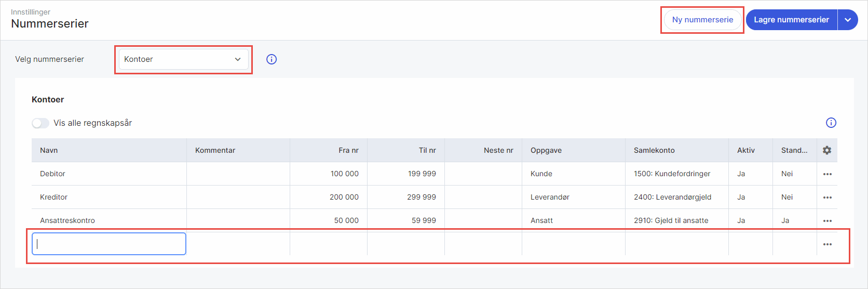Screen dimensions: 868x289
Task: Open the three-dot menu for Kreditor row
Action: [828, 198]
